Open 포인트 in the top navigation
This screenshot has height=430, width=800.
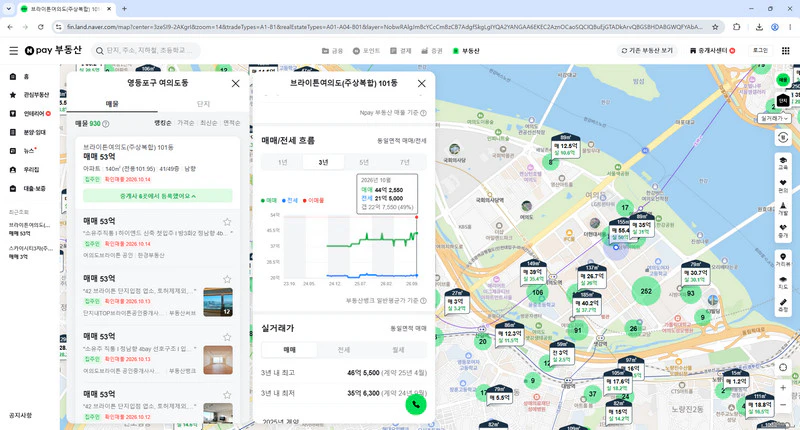(x=366, y=50)
